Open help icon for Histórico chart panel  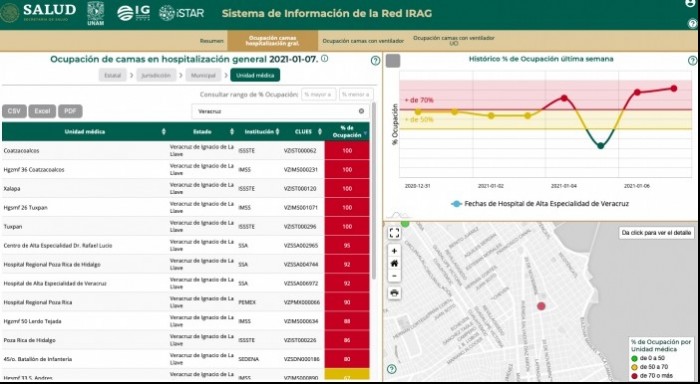692,60
